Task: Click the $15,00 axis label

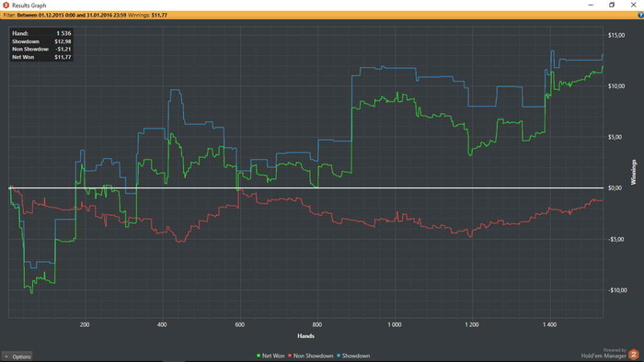Action: pyautogui.click(x=616, y=35)
